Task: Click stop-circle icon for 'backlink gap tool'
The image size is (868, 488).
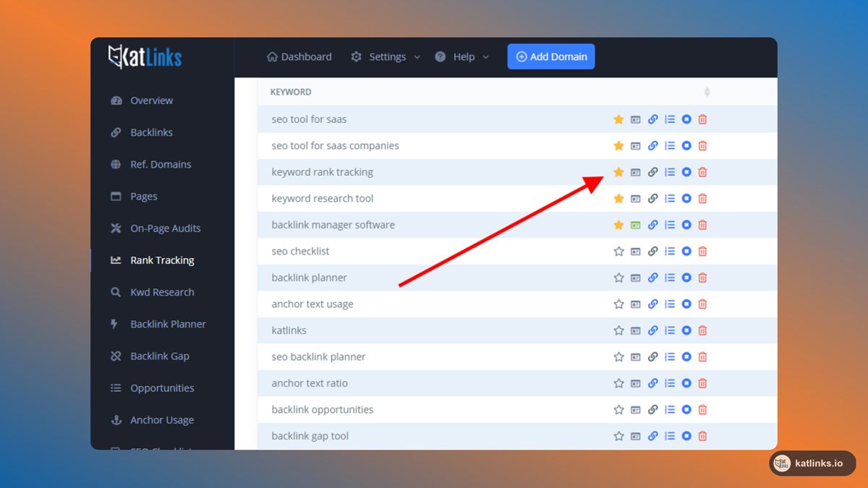Action: point(686,436)
